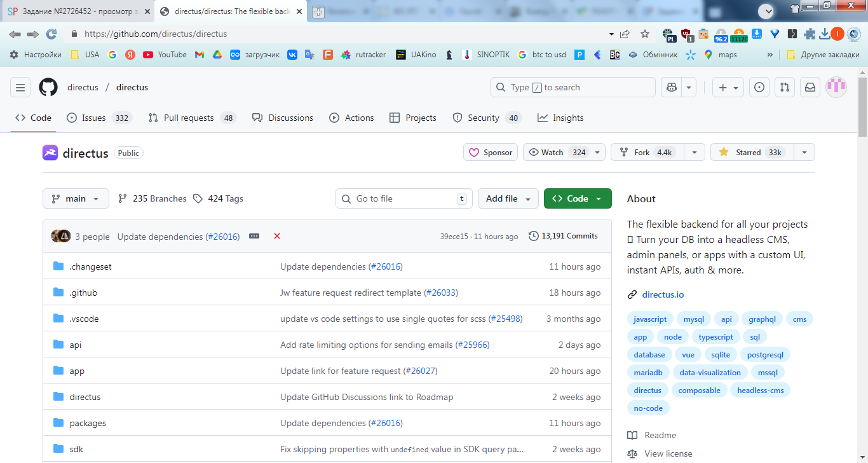
Task: Click the browser back arrow
Action: coord(15,34)
